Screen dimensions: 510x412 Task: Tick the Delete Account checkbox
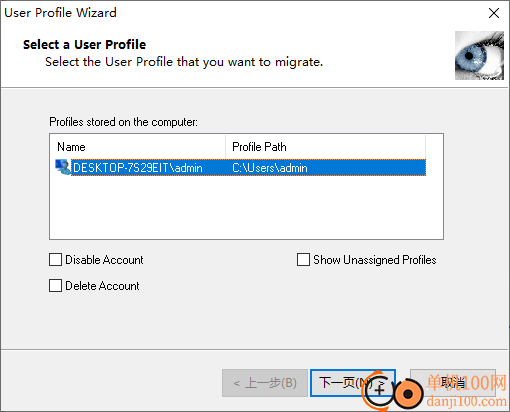55,285
